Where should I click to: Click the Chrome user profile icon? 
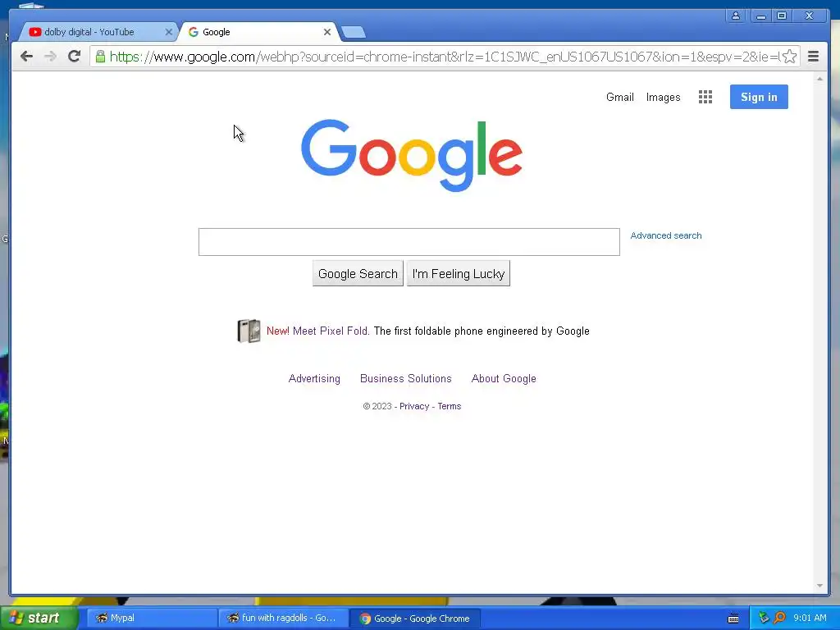pos(736,16)
